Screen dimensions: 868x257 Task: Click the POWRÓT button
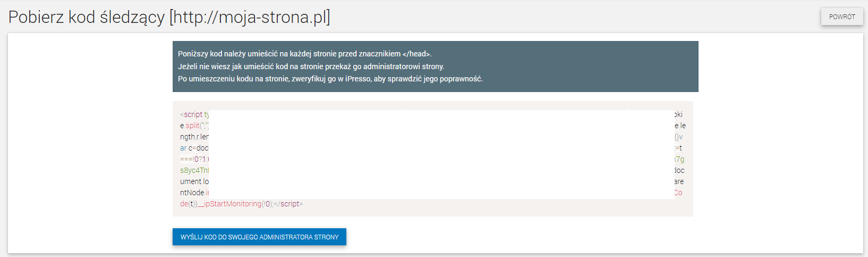click(842, 16)
